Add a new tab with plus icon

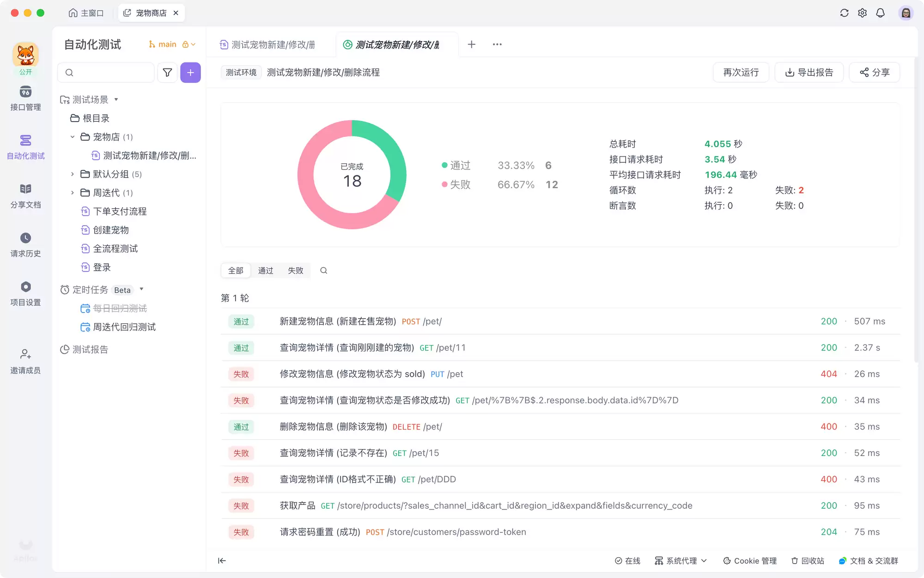tap(471, 44)
